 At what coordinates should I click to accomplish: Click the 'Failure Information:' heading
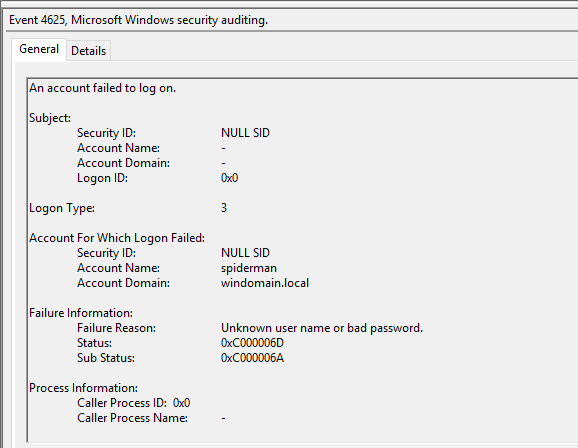click(x=81, y=313)
